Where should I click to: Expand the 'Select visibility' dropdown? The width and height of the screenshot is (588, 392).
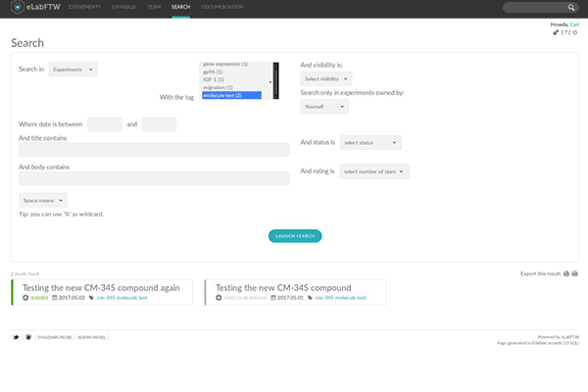(x=325, y=78)
